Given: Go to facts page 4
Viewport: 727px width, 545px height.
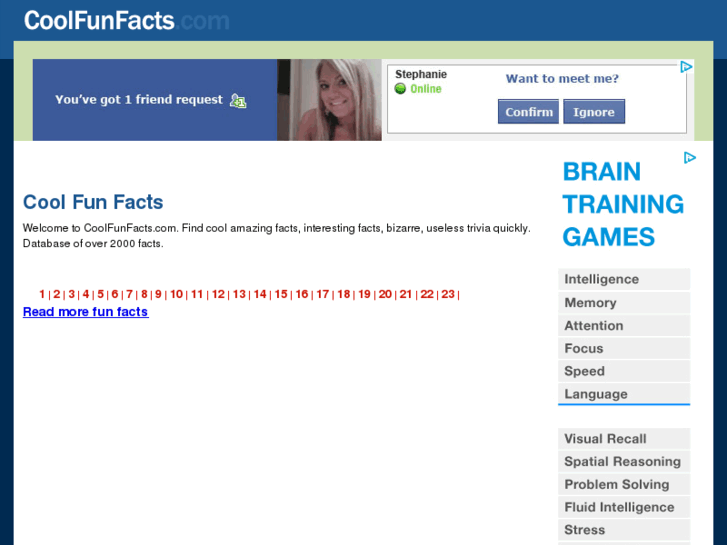Looking at the screenshot, I should pyautogui.click(x=86, y=294).
